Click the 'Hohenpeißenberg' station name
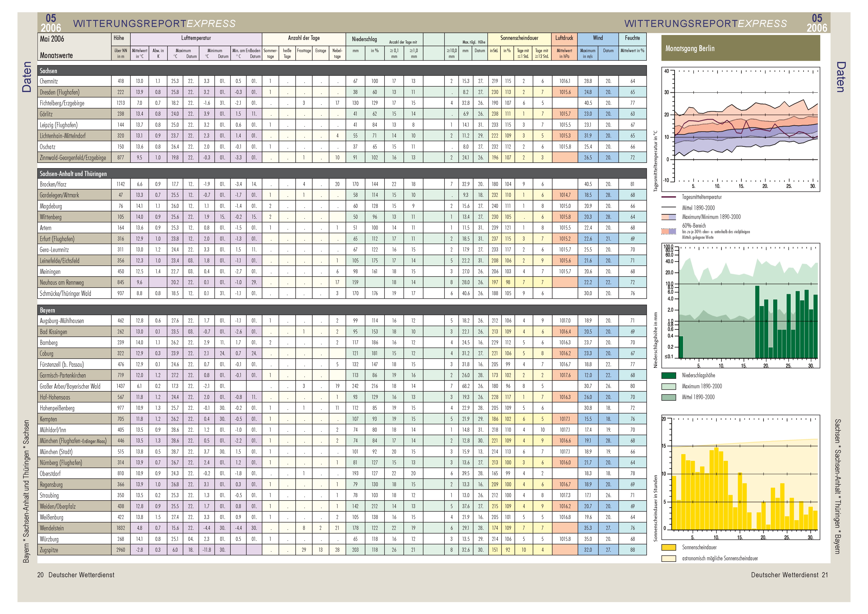Viewport: 868px width, 614px height. pos(57,408)
